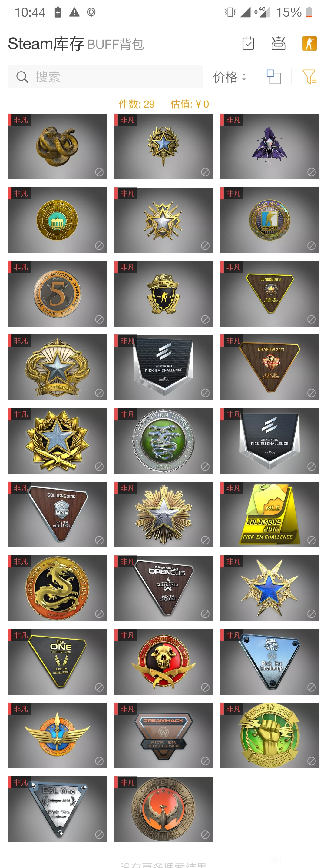This screenshot has width=327, height=868.
Task: Select the Steam库存 tab
Action: pos(46,43)
